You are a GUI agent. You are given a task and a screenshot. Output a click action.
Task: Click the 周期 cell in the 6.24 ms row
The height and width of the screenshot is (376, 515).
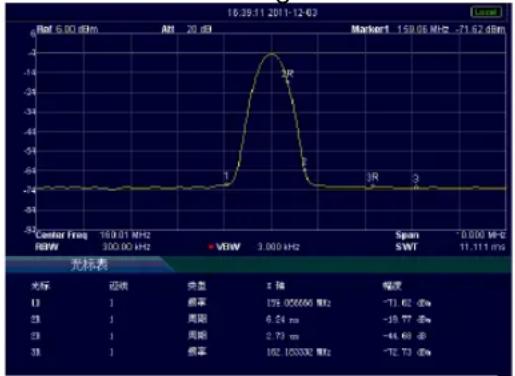tap(197, 319)
